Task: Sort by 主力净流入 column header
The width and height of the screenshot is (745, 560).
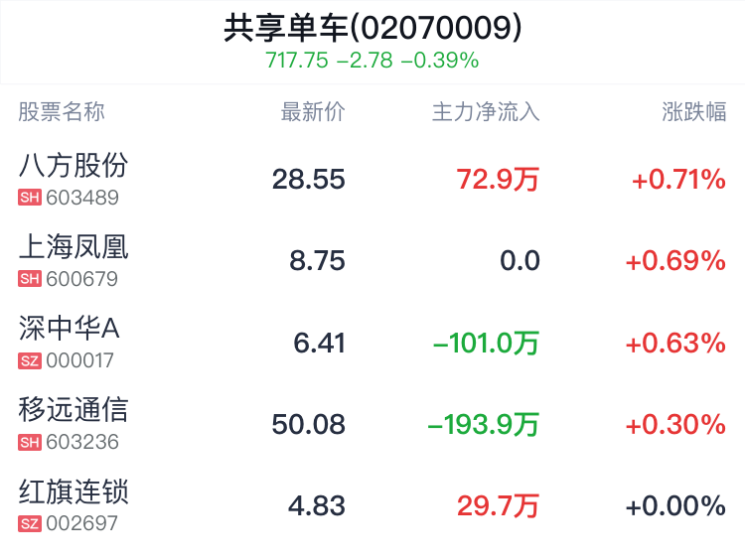Action: (x=486, y=112)
